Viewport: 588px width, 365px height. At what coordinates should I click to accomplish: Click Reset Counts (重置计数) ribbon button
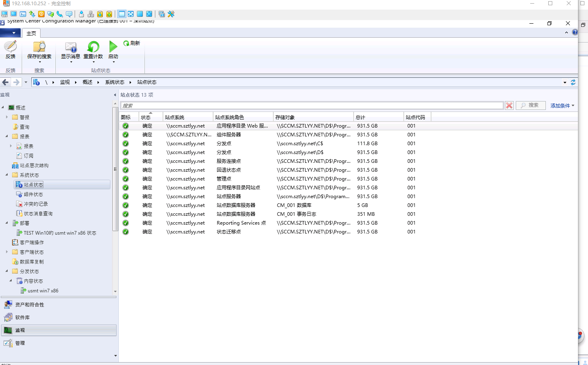93,51
